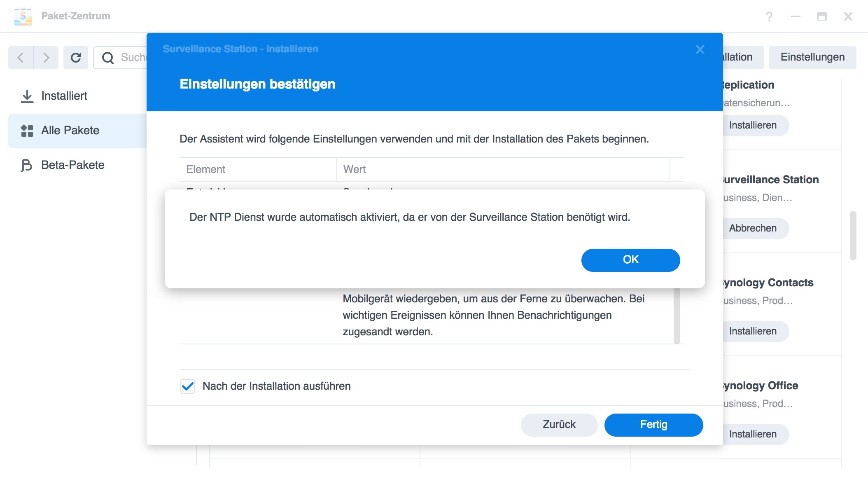The image size is (868, 477).
Task: Navigate back with the left arrow
Action: (x=21, y=58)
